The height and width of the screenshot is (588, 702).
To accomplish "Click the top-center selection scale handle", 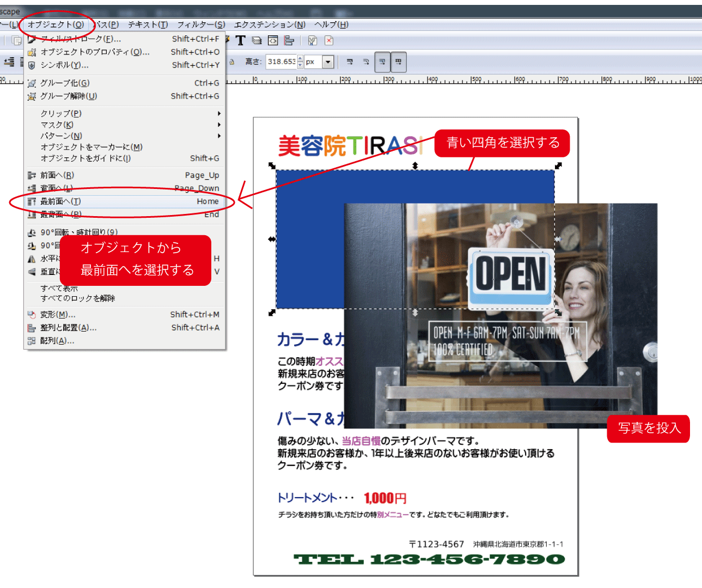I will [x=415, y=166].
